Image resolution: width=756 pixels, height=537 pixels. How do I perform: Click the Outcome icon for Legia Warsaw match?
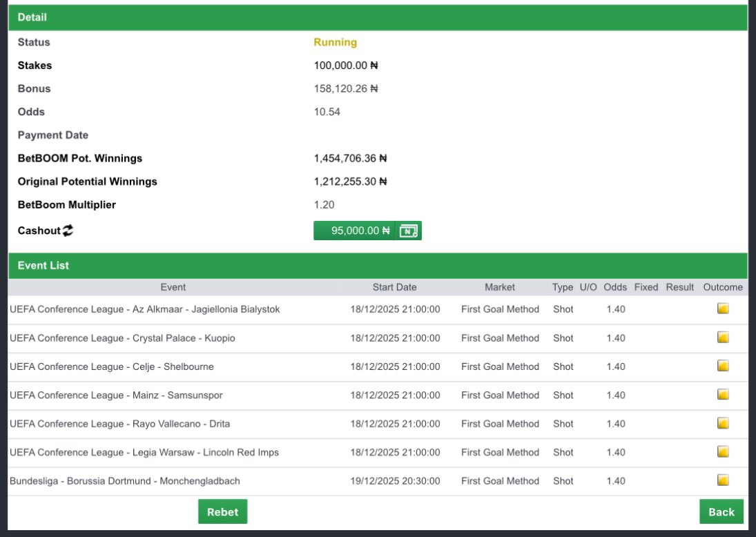point(722,452)
